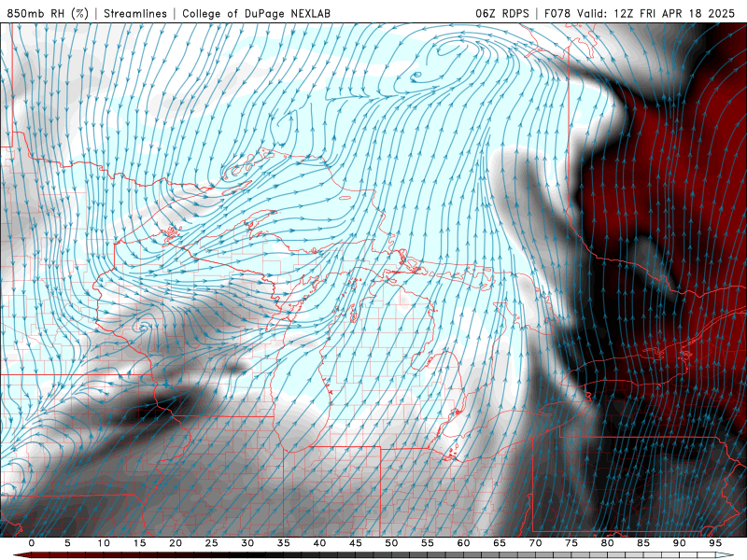Image resolution: width=747 pixels, height=560 pixels.
Task: Click the "50" value on the color scale
Action: point(391,543)
